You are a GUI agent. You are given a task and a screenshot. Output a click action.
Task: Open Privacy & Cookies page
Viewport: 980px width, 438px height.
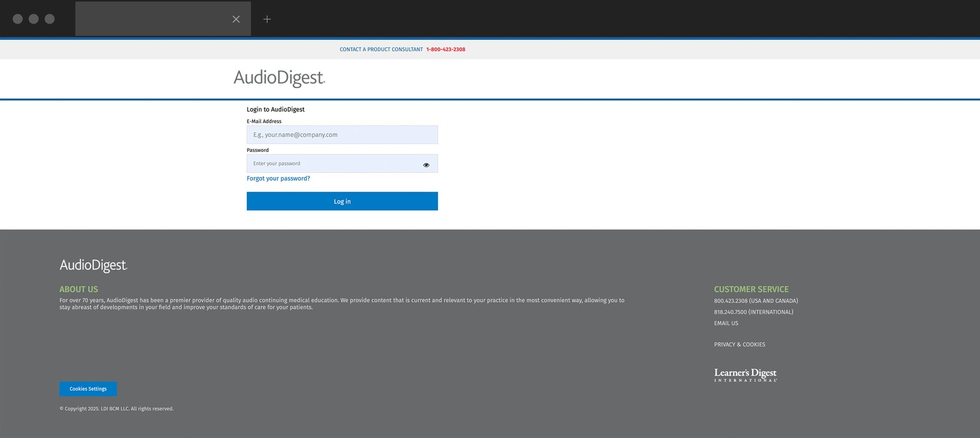[x=739, y=345]
